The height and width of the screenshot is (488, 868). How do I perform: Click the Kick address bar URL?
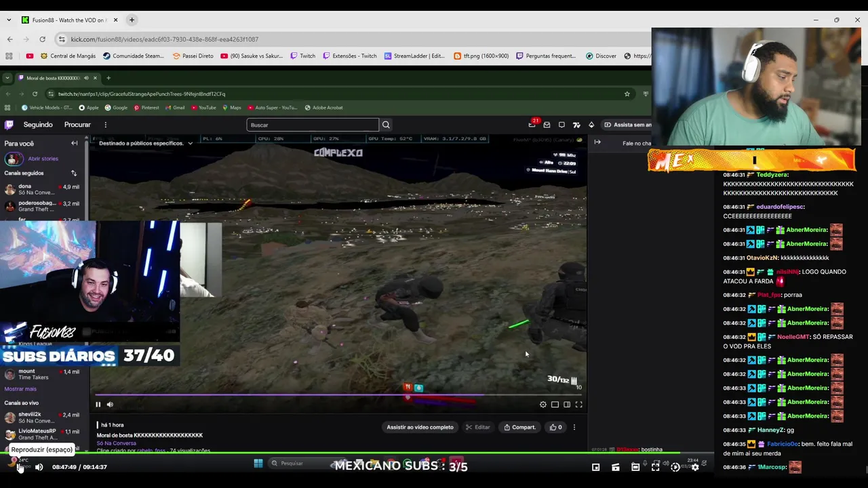(x=165, y=39)
